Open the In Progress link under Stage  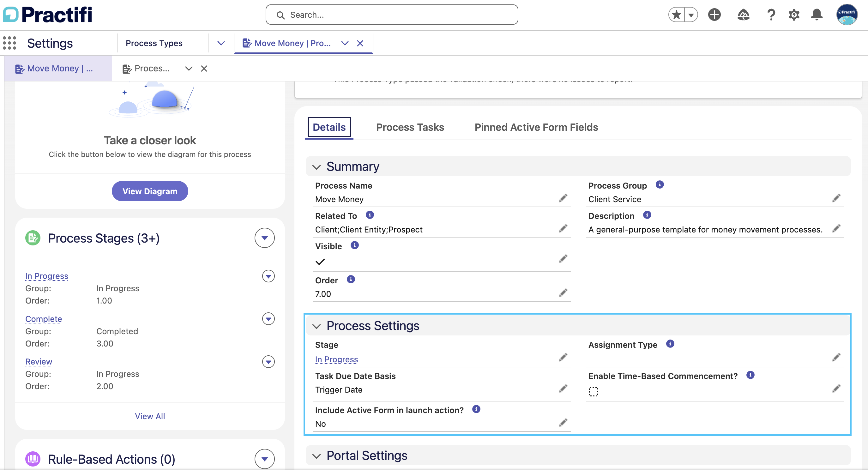tap(337, 359)
